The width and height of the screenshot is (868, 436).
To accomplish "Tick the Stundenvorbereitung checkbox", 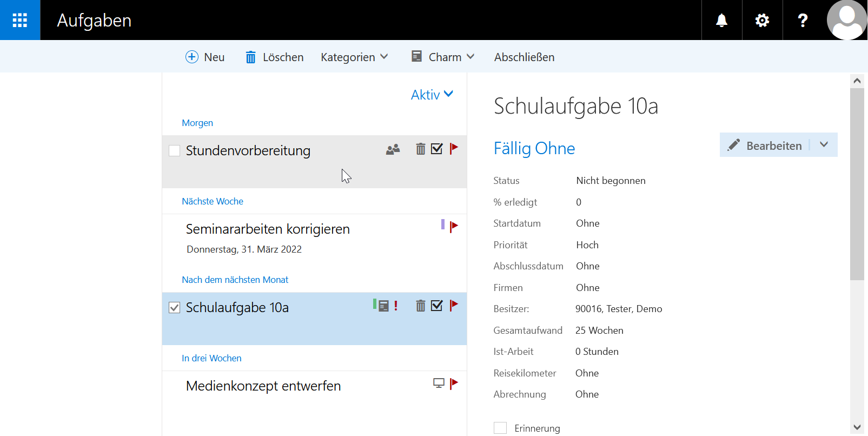I will [174, 150].
